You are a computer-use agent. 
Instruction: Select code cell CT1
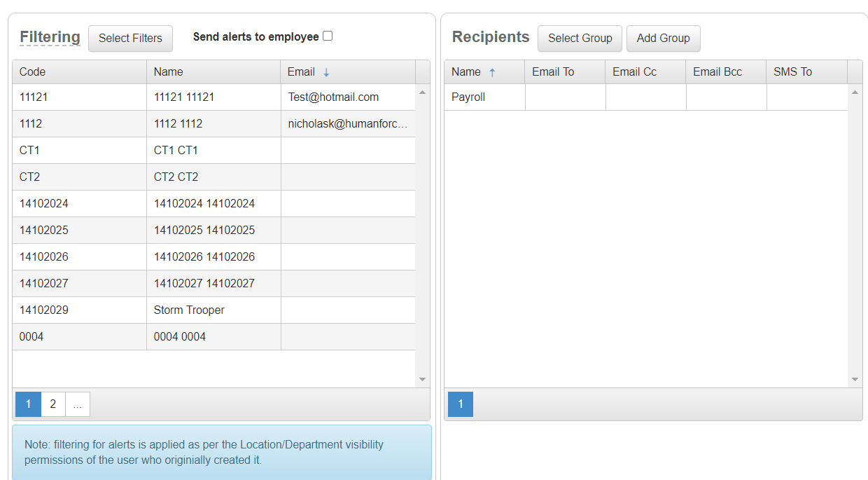pos(79,151)
